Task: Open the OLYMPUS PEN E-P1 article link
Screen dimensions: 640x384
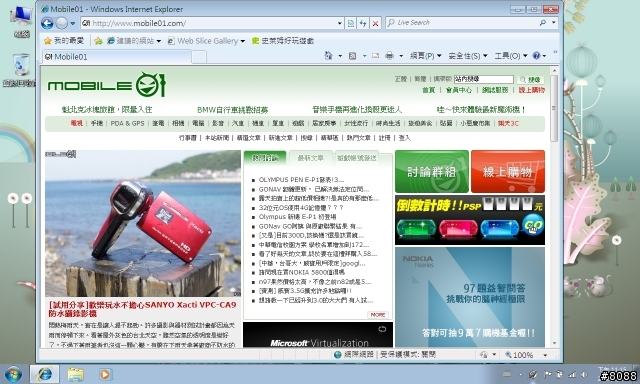Action: [301, 180]
